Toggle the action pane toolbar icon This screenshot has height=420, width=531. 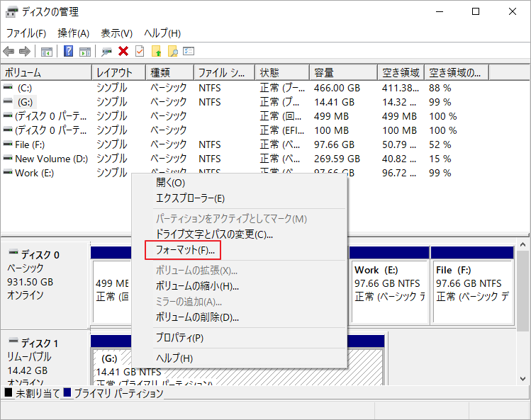click(84, 52)
